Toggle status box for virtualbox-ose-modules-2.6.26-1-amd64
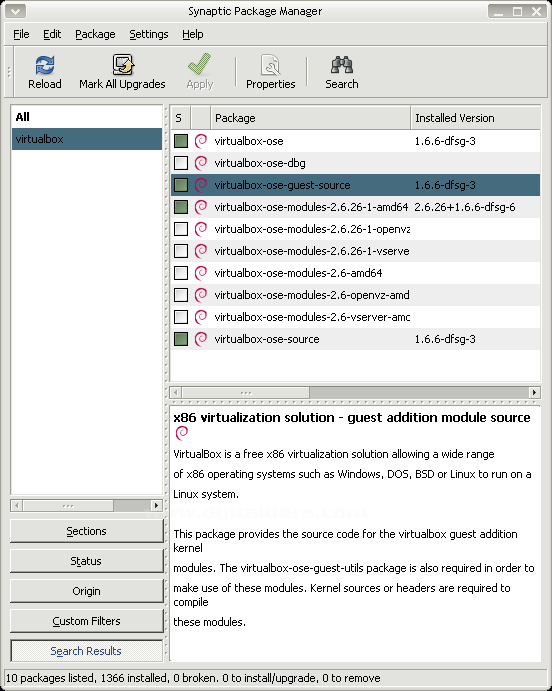 click(181, 207)
